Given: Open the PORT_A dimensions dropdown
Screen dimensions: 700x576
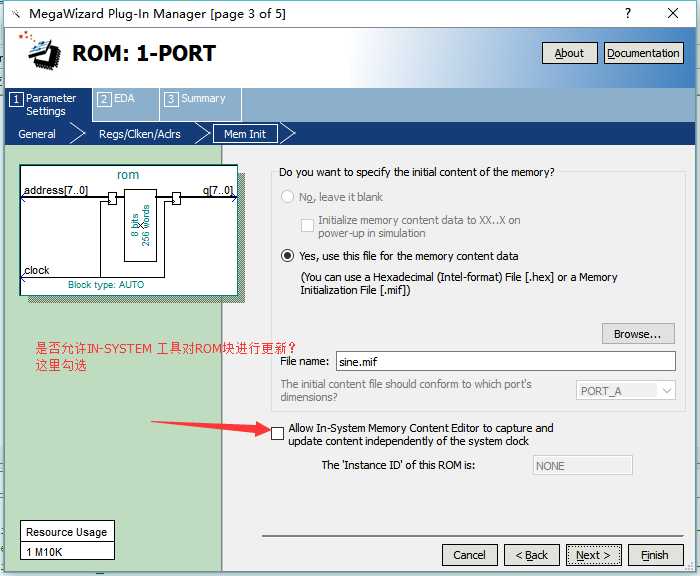Looking at the screenshot, I should click(625, 391).
